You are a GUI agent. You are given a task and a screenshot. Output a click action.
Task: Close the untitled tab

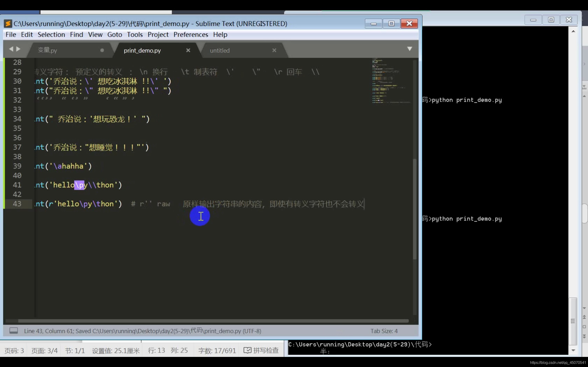click(x=274, y=50)
